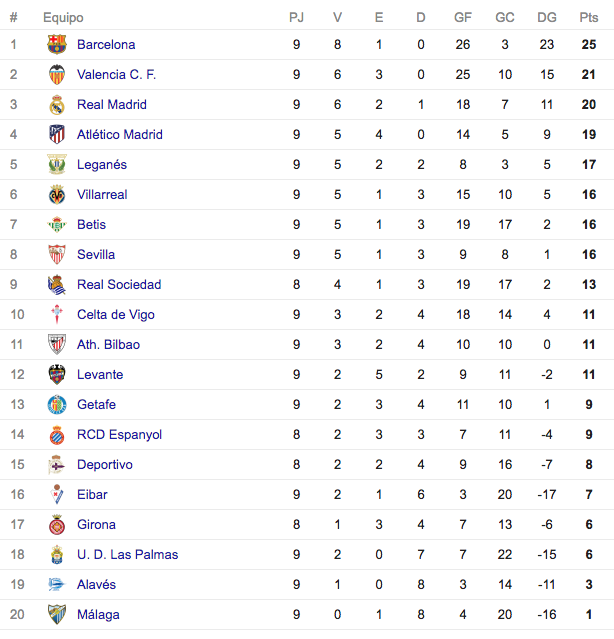Open the Ath. Bilbao team link
The width and height of the screenshot is (614, 639).
click(108, 344)
